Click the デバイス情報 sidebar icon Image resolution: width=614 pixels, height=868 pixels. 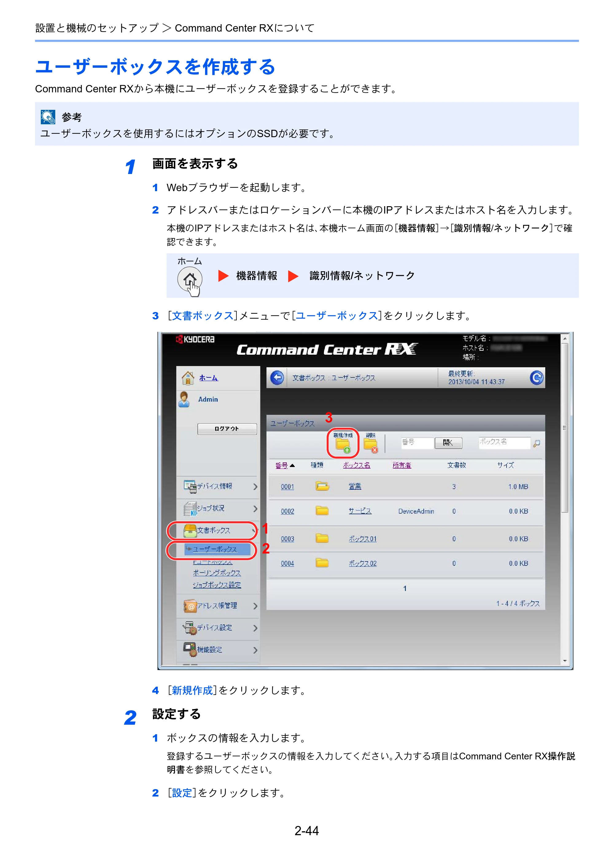tap(189, 486)
